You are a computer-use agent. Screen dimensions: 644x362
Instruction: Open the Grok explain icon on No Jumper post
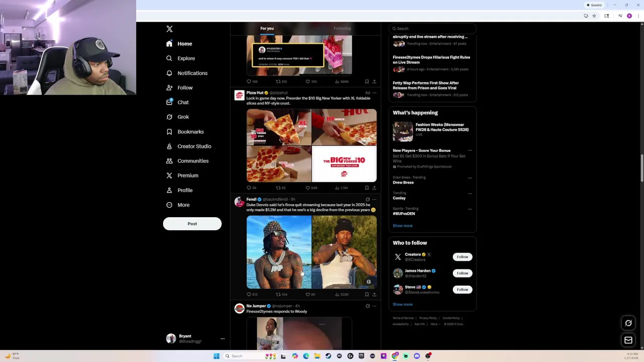point(367,306)
